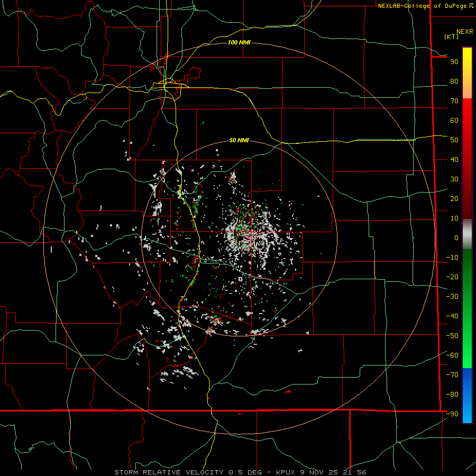Click the [KT] units label
476x476 pixels.
[x=452, y=36]
